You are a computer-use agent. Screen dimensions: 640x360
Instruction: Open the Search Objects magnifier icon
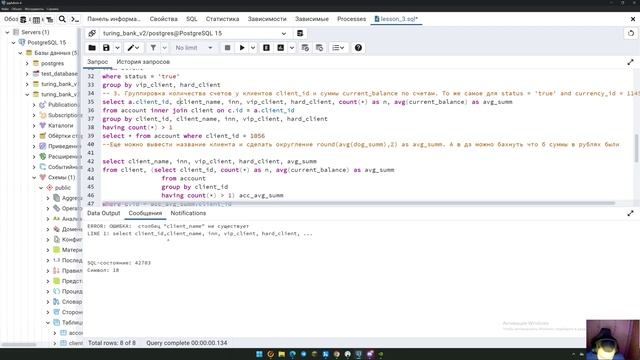coord(62,19)
